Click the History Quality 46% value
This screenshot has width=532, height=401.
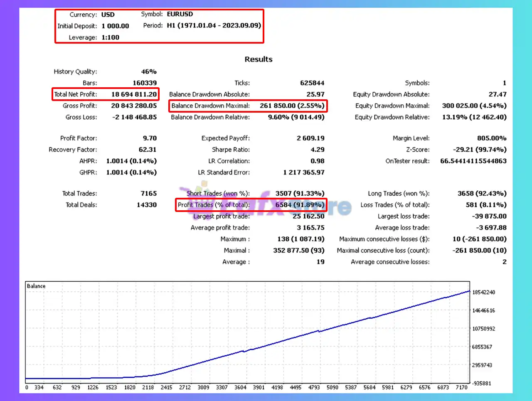(148, 71)
